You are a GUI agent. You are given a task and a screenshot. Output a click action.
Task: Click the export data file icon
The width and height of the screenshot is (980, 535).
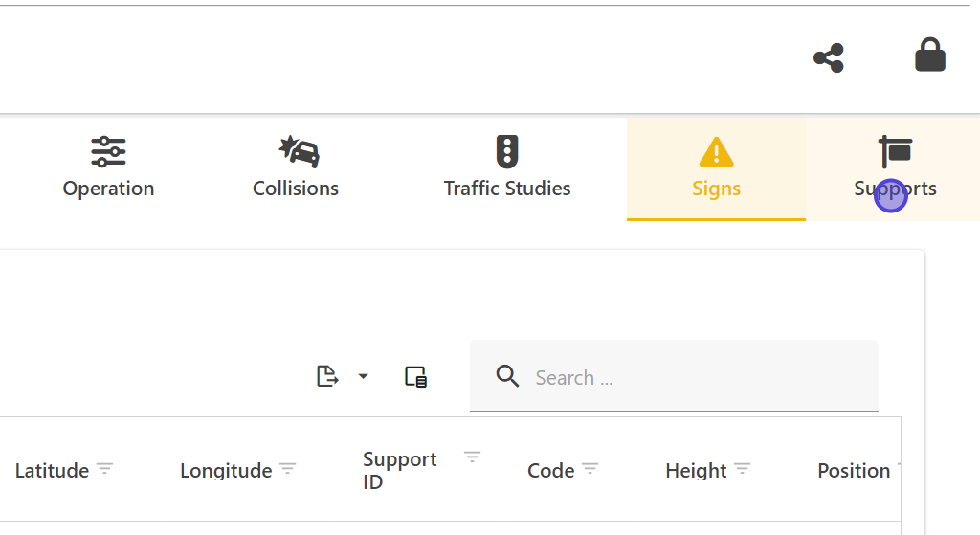[327, 376]
